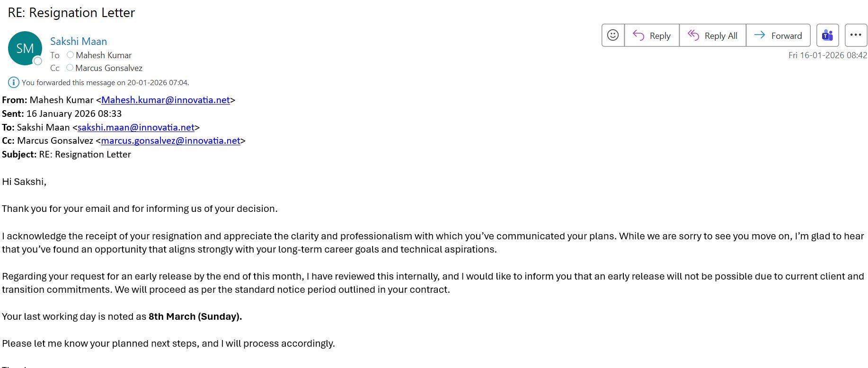
Task: Click the received date timestamp
Action: tap(827, 55)
